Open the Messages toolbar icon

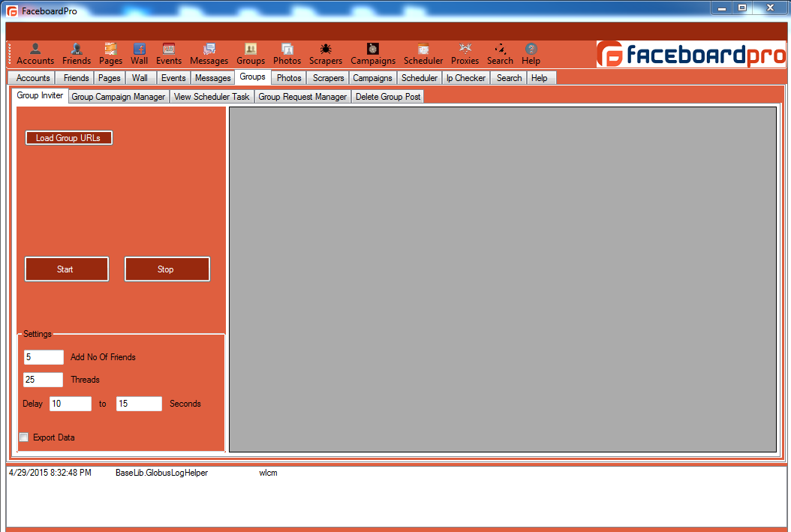click(x=209, y=54)
